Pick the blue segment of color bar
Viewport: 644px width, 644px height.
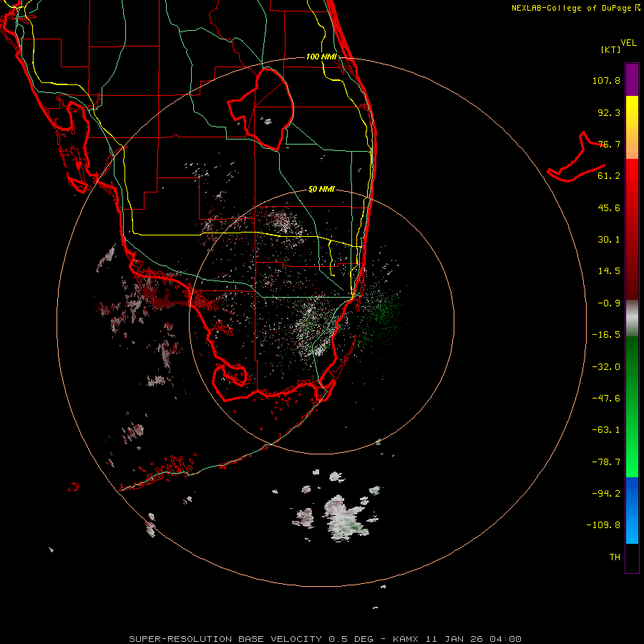[x=632, y=510]
